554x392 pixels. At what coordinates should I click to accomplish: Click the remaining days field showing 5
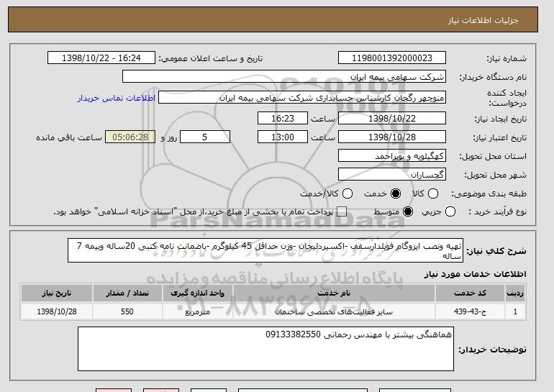(205, 137)
